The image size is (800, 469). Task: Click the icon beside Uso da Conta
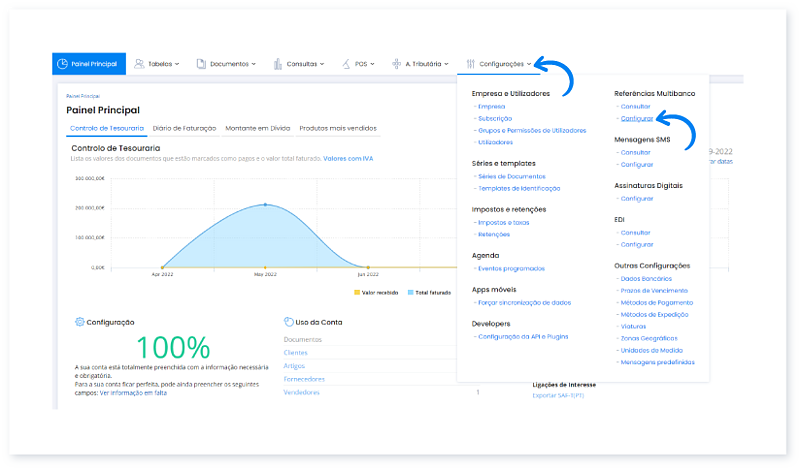[x=289, y=322]
